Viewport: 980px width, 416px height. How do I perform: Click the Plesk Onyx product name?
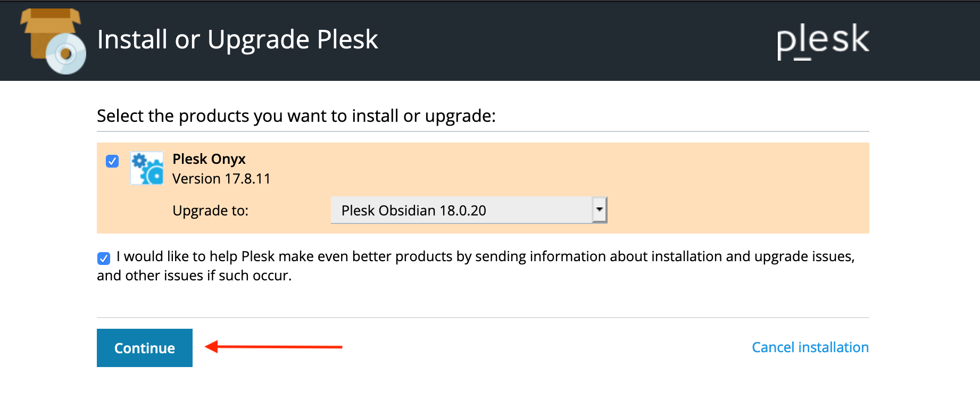[209, 159]
